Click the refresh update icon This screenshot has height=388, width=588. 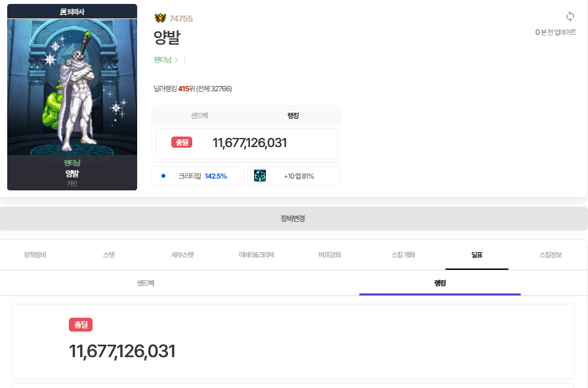[x=570, y=16]
